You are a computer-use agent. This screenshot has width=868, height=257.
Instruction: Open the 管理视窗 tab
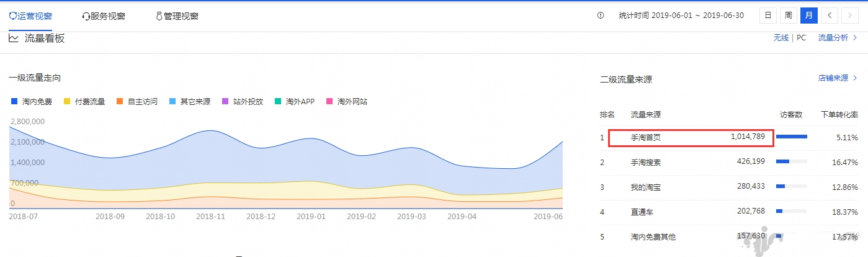coord(177,16)
